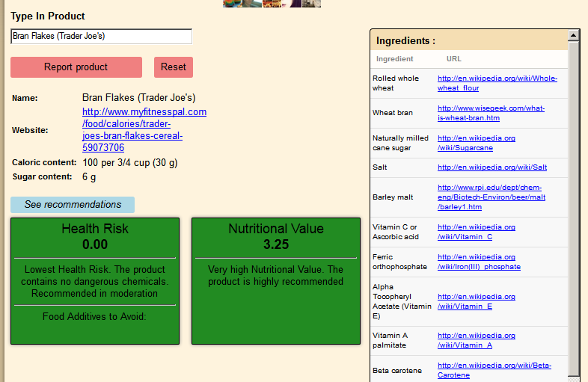Click the Ingredients panel heading

point(405,41)
